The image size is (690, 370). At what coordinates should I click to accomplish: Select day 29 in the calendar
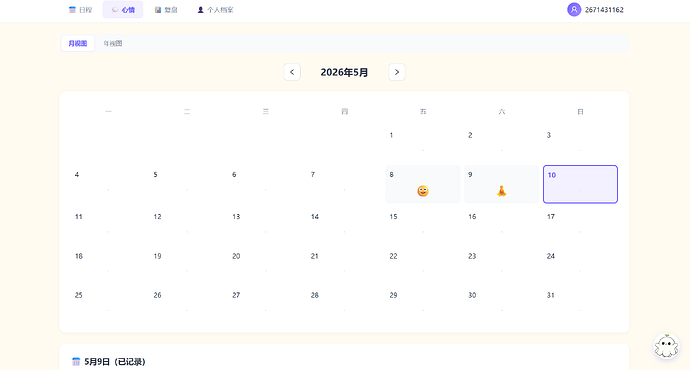(x=423, y=304)
